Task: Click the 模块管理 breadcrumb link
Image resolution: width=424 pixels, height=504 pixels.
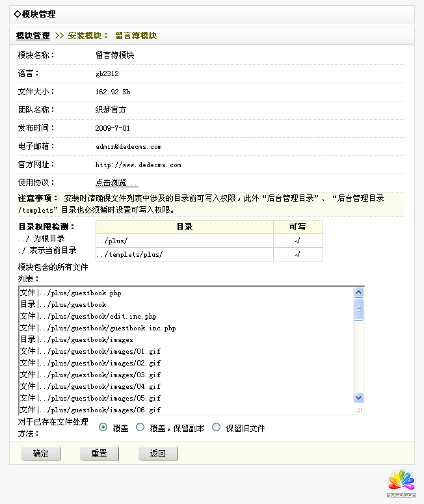Action: (x=33, y=36)
